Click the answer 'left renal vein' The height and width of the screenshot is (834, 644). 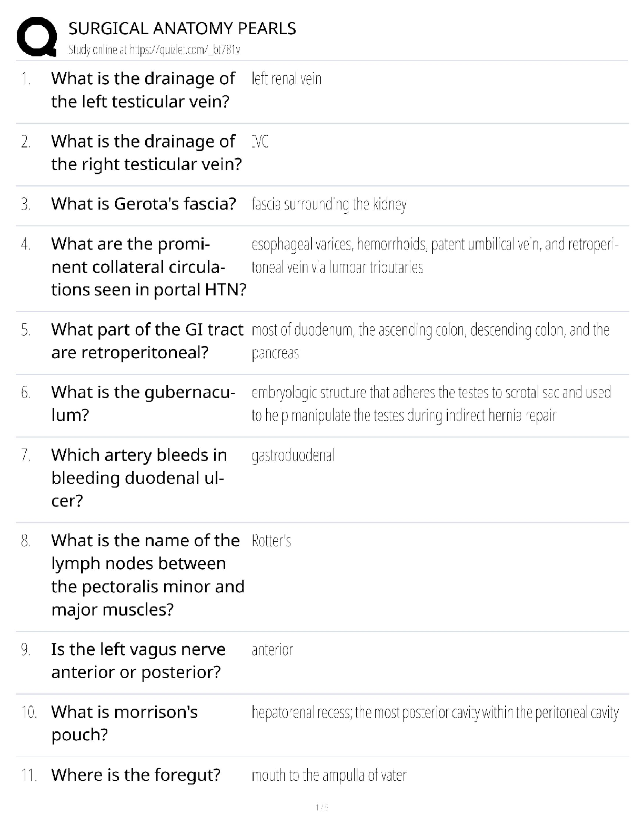point(286,79)
